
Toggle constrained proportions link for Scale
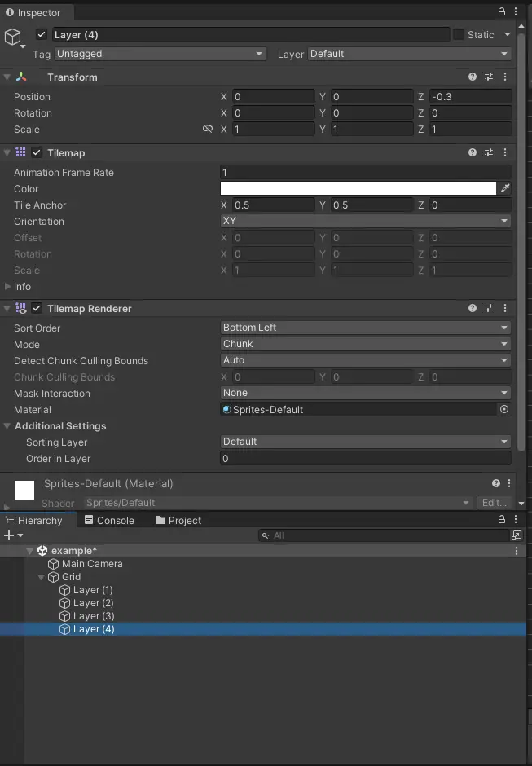tap(208, 129)
